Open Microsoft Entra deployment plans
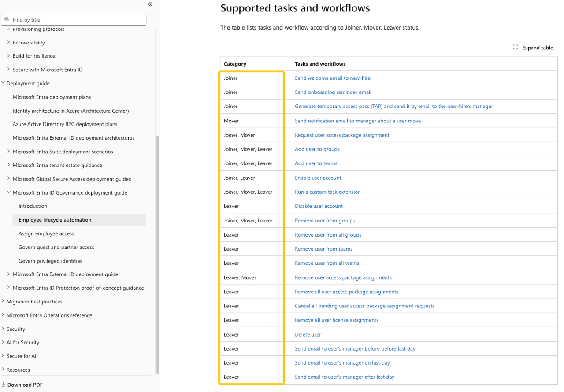 pos(52,97)
